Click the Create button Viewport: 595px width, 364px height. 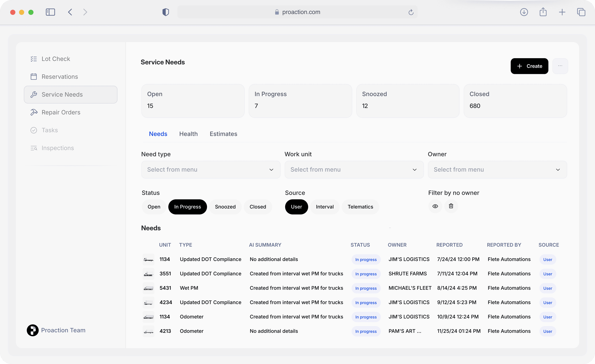pyautogui.click(x=529, y=66)
